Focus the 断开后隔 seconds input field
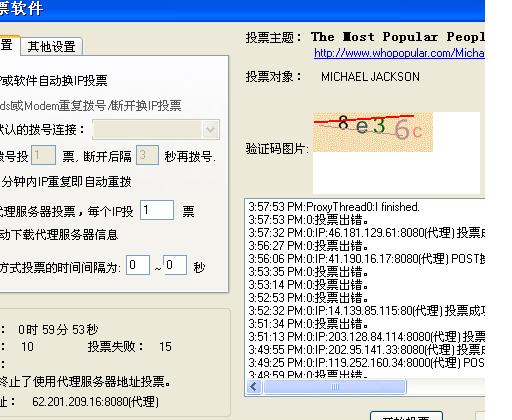Viewport: 512px width, 420px height. coord(147,155)
